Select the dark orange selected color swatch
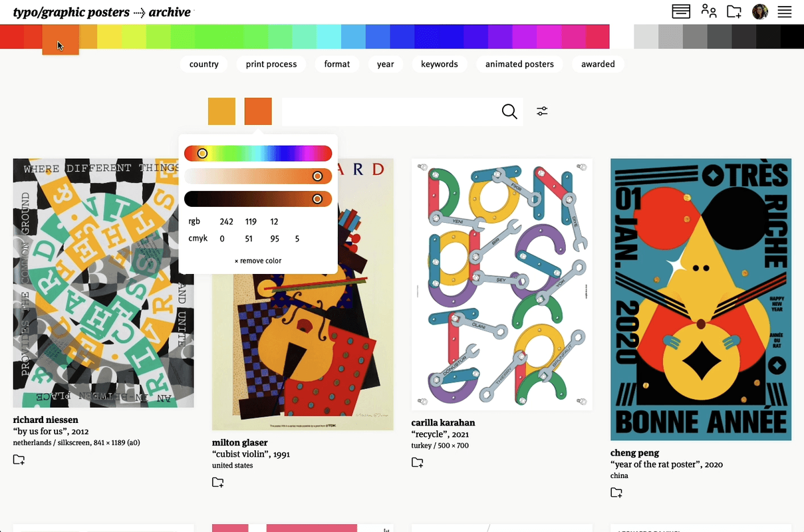 pos(258,111)
